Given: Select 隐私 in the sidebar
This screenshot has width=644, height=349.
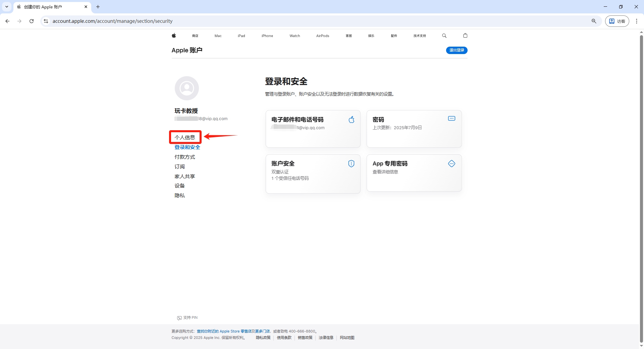Looking at the screenshot, I should [x=179, y=196].
